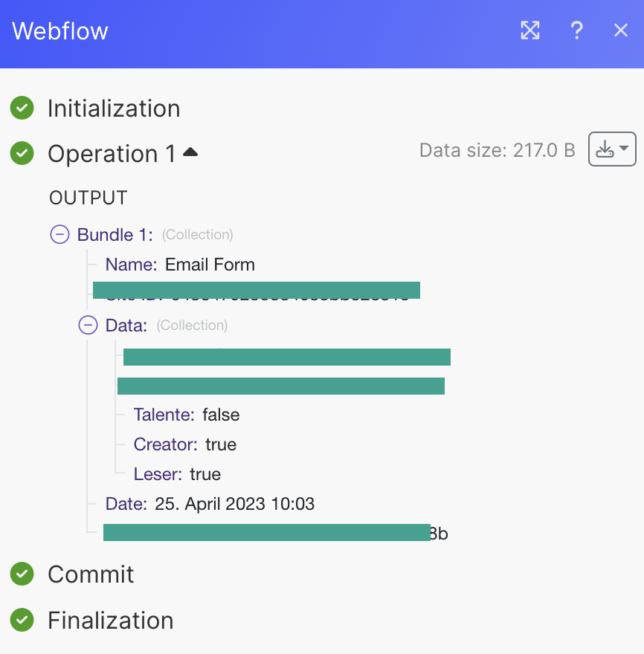644x654 pixels.
Task: Click the Talente: false entry
Action: point(187,415)
